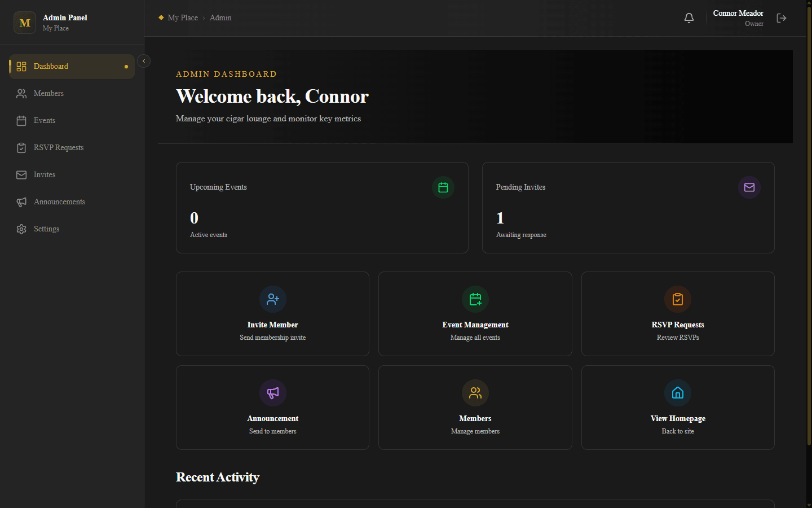Select Dashboard in the sidebar menu

click(x=51, y=66)
